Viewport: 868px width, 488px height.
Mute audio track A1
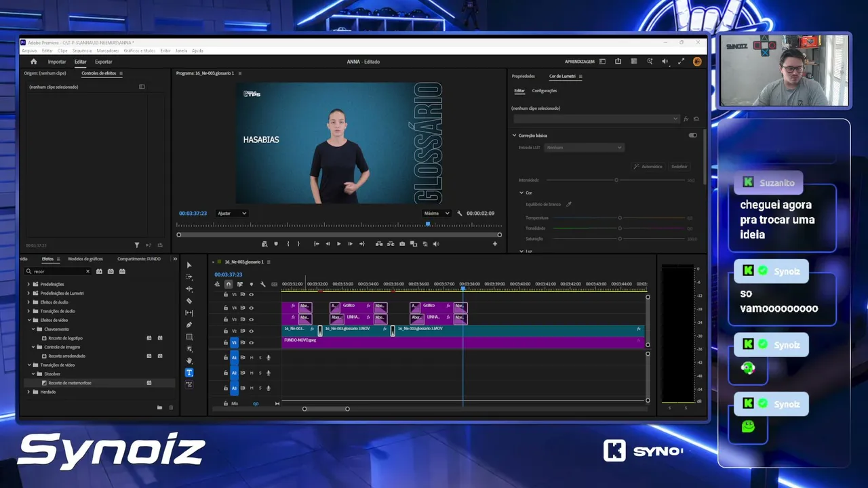(x=252, y=357)
